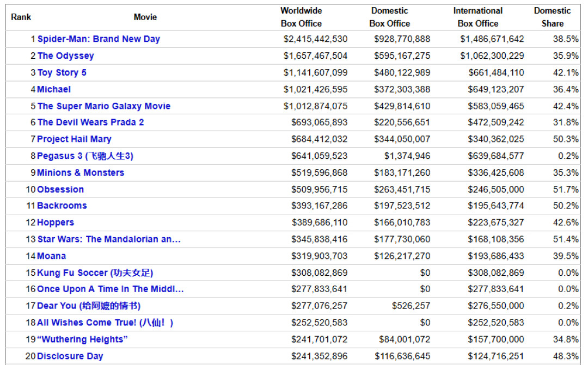The image size is (588, 365).
Task: Select the international value $1,486,671,642
Action: [x=492, y=39]
